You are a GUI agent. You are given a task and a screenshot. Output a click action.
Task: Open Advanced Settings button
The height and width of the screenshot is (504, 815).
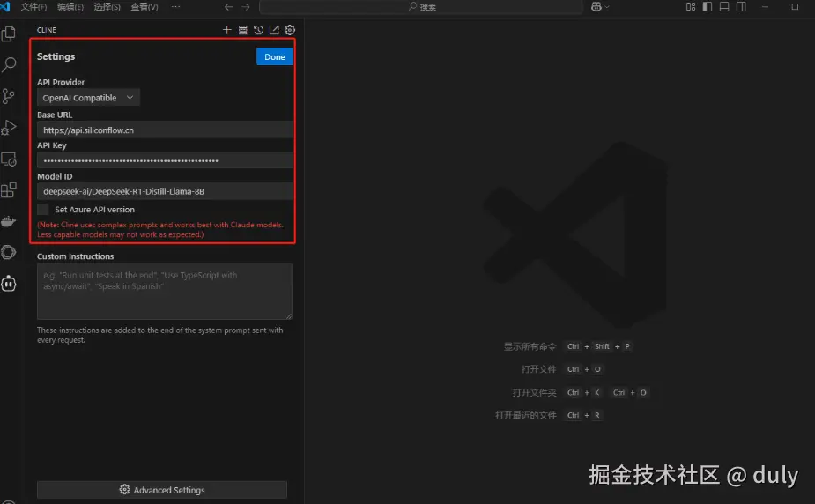[x=161, y=489]
